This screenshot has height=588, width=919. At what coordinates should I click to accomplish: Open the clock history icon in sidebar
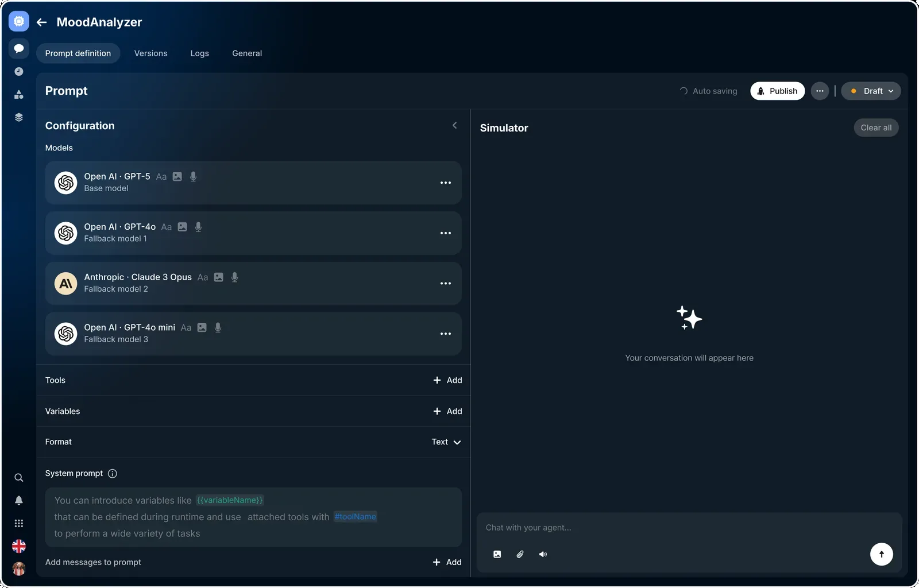[x=19, y=72]
